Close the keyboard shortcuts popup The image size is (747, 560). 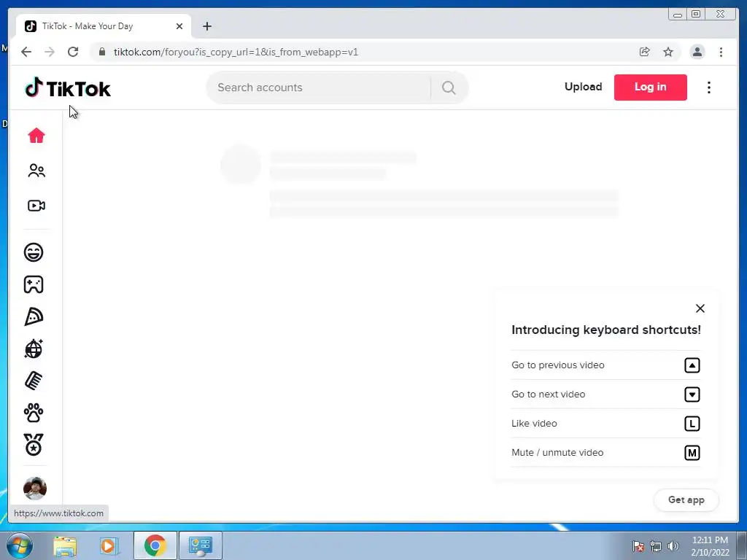(x=700, y=308)
